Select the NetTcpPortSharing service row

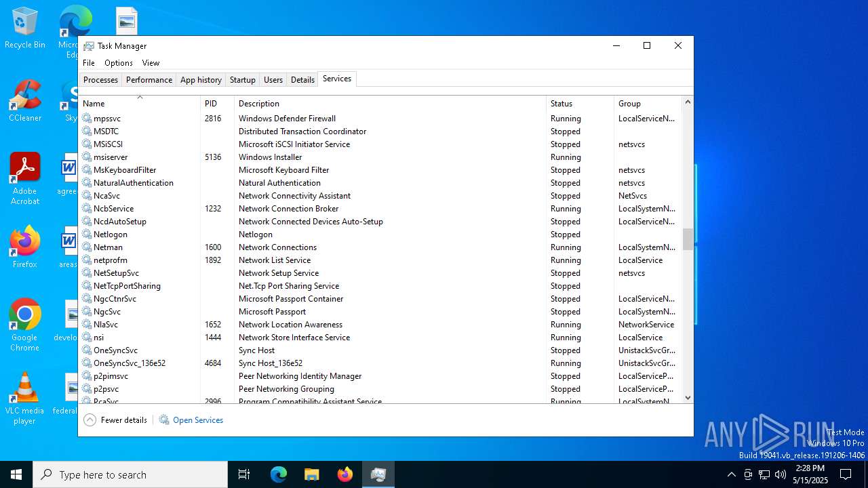click(x=380, y=286)
